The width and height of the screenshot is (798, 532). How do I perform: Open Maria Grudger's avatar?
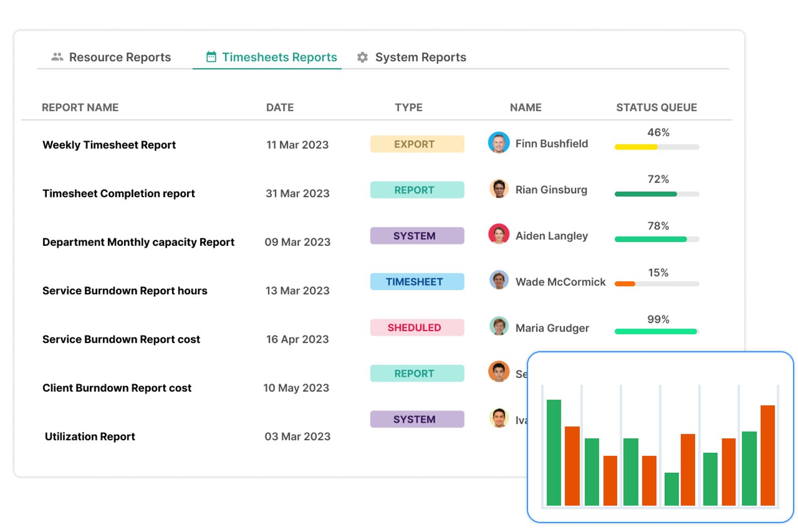499,326
